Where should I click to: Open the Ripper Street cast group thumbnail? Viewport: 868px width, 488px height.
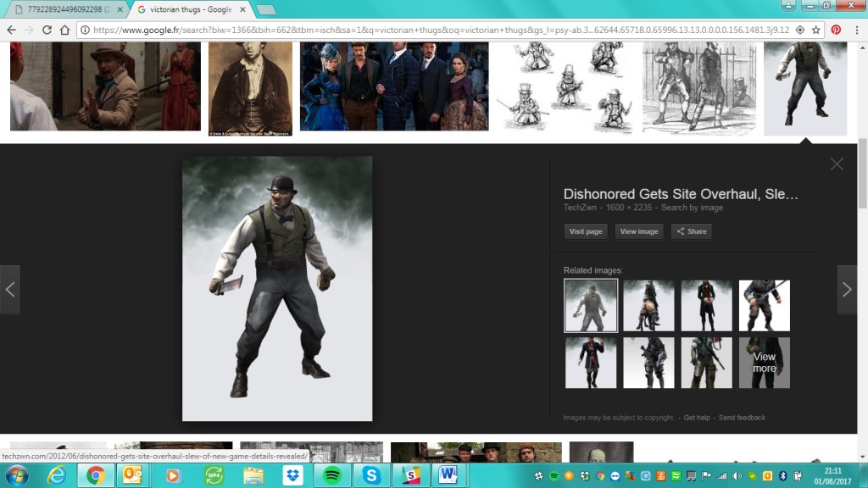[x=394, y=86]
